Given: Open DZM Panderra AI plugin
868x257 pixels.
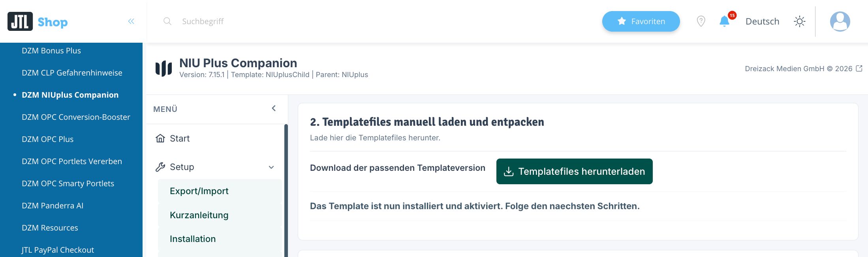Looking at the screenshot, I should coord(53,206).
